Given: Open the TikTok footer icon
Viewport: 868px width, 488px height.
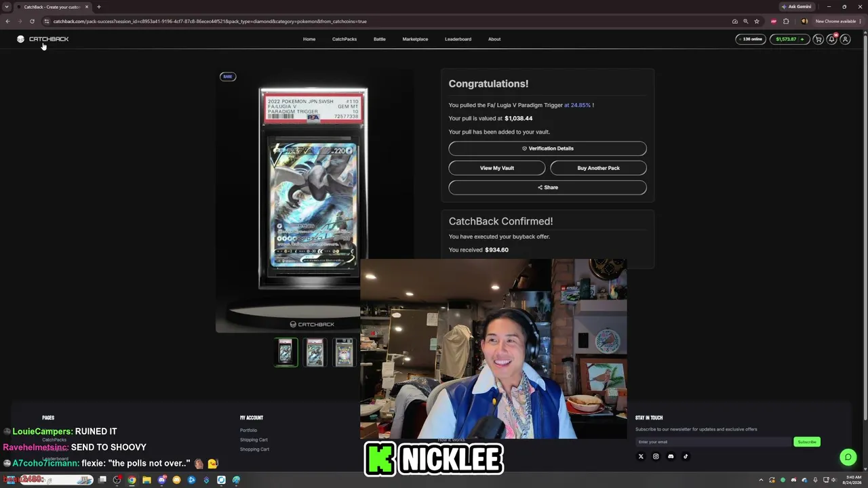Looking at the screenshot, I should [x=686, y=456].
